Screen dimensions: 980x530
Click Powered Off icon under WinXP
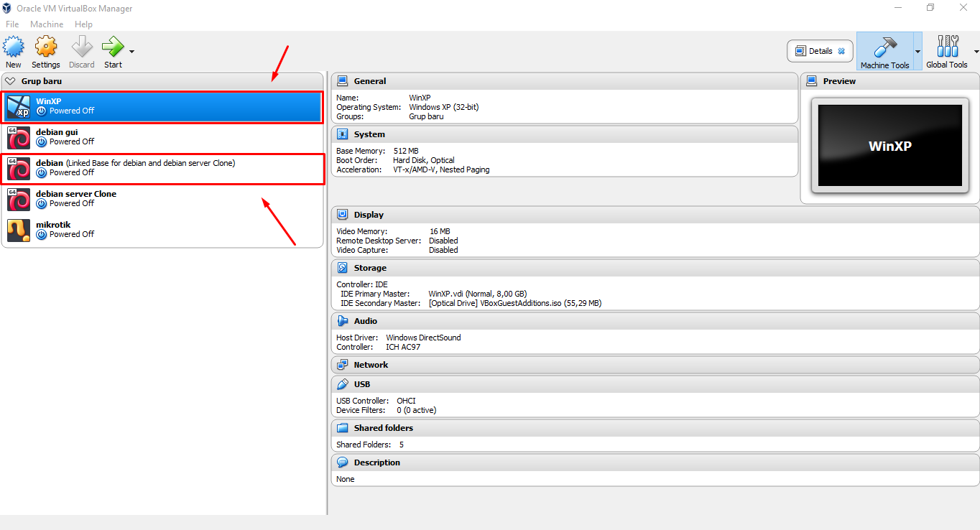(x=41, y=111)
